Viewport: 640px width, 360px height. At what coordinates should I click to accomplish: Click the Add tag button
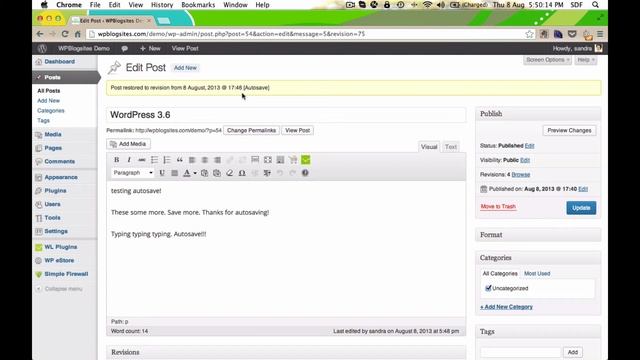tap(573, 352)
